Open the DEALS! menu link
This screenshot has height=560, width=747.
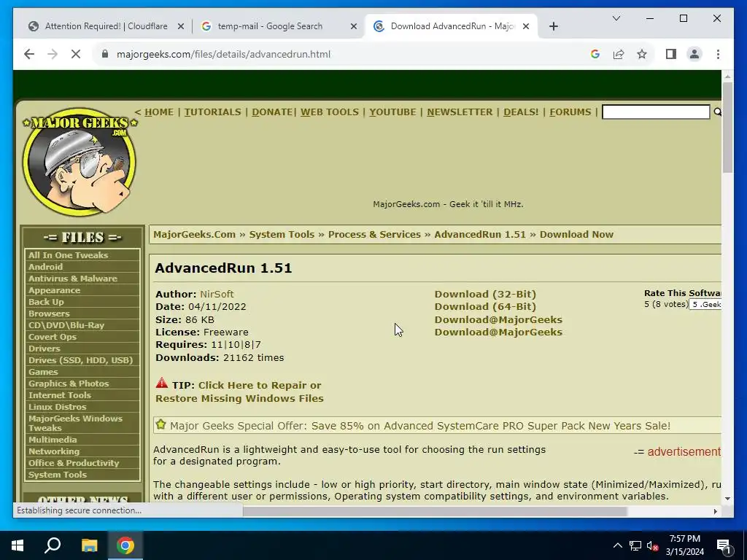pos(521,112)
